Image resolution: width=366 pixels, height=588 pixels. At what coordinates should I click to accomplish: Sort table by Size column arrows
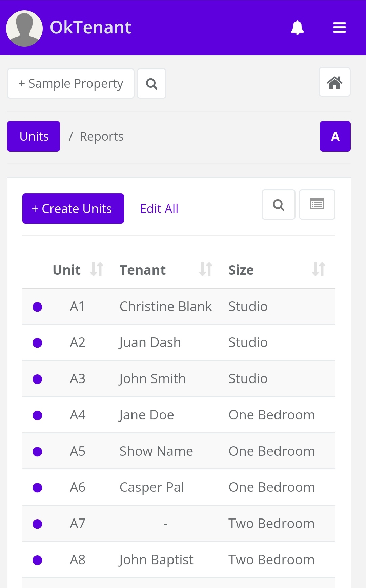pyautogui.click(x=319, y=270)
